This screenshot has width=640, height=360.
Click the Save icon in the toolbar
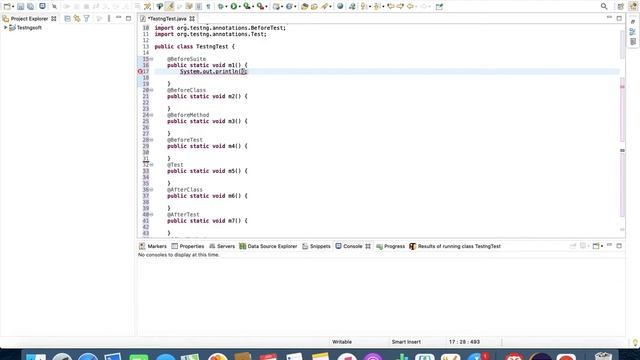pyautogui.click(x=20, y=7)
